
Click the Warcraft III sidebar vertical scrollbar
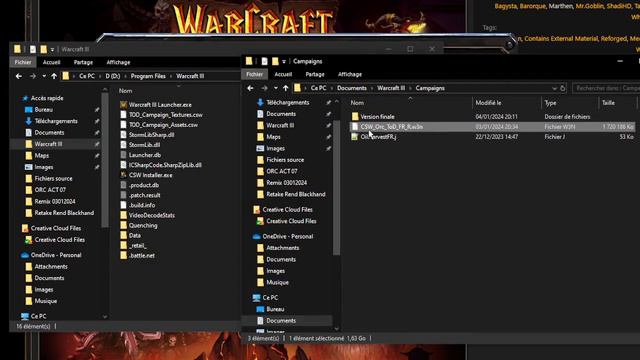click(105, 160)
